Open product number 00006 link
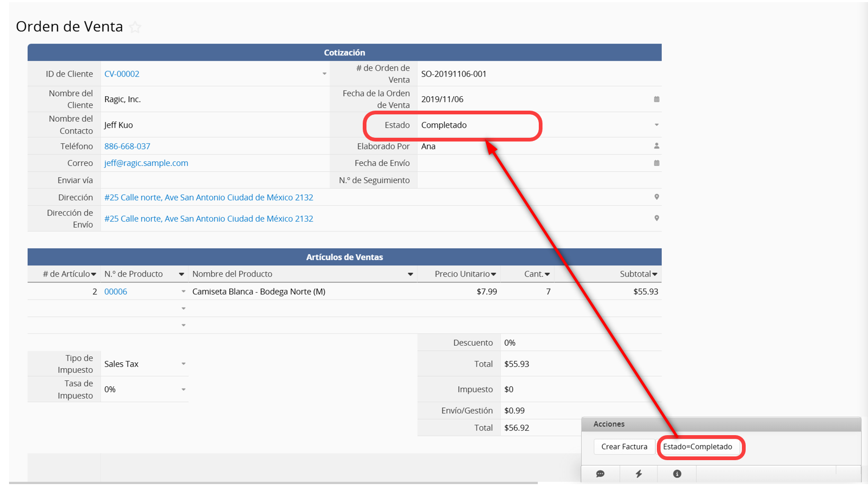The width and height of the screenshot is (868, 491). pyautogui.click(x=115, y=292)
